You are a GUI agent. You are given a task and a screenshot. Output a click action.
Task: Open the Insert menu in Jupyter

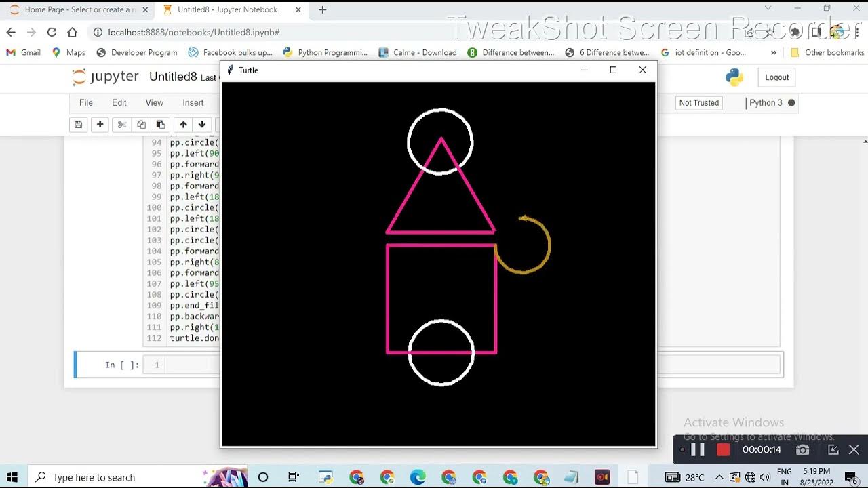(193, 103)
